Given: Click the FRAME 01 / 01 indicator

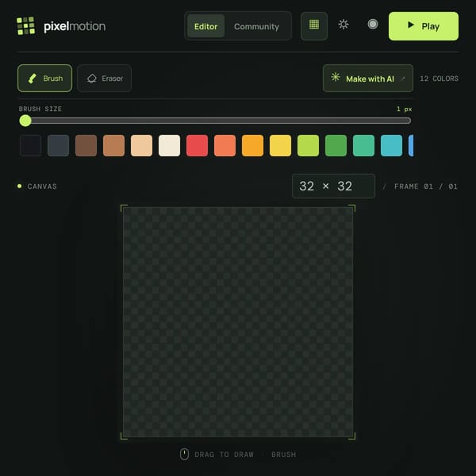Looking at the screenshot, I should 425,186.
